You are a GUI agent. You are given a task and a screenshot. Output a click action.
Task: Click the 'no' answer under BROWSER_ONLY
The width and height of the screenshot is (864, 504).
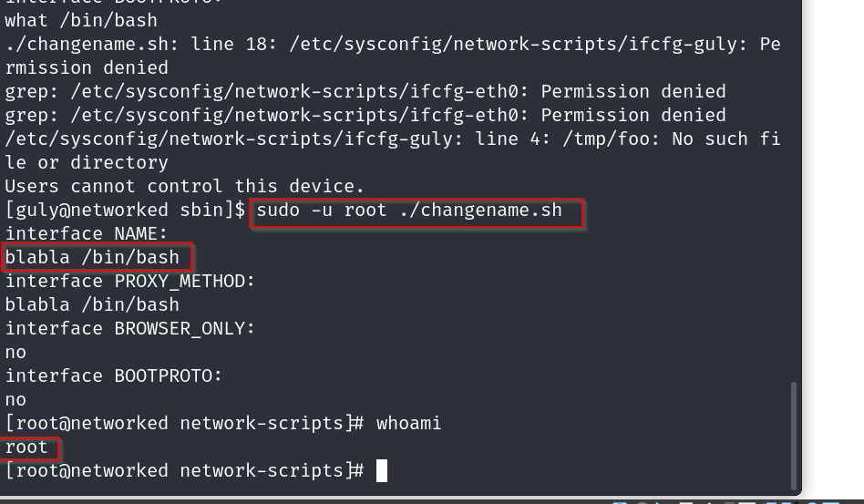[15, 352]
